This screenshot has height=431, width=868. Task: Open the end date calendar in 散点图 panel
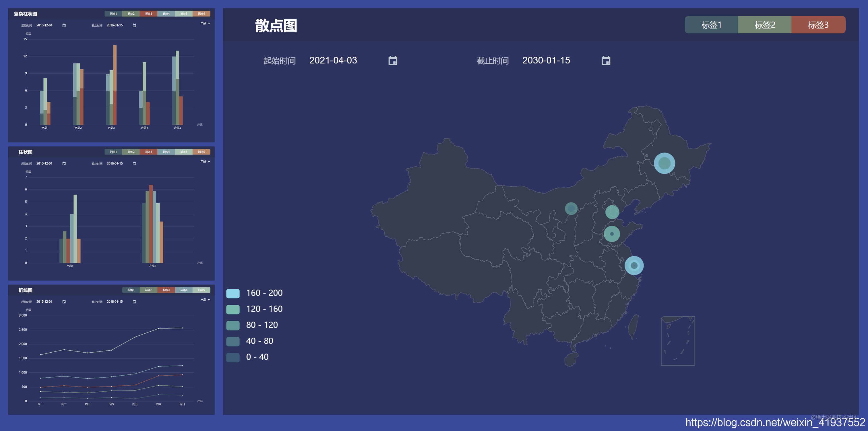pos(606,60)
